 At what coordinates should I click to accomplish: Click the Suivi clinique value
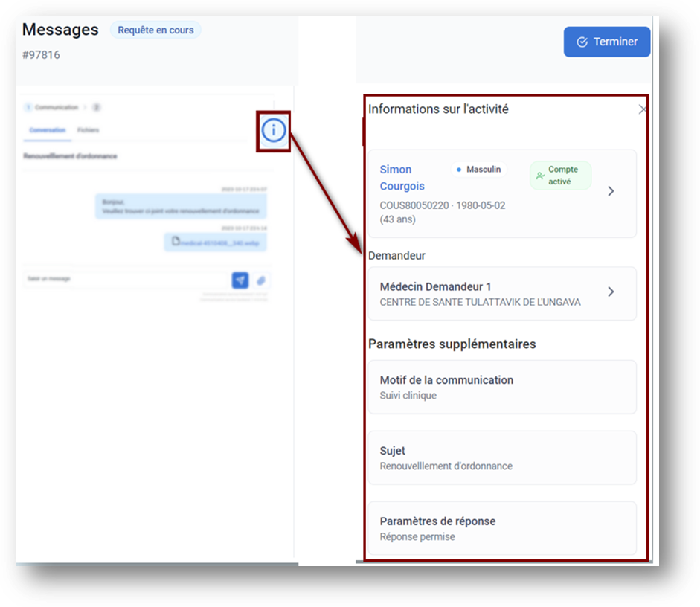(408, 396)
